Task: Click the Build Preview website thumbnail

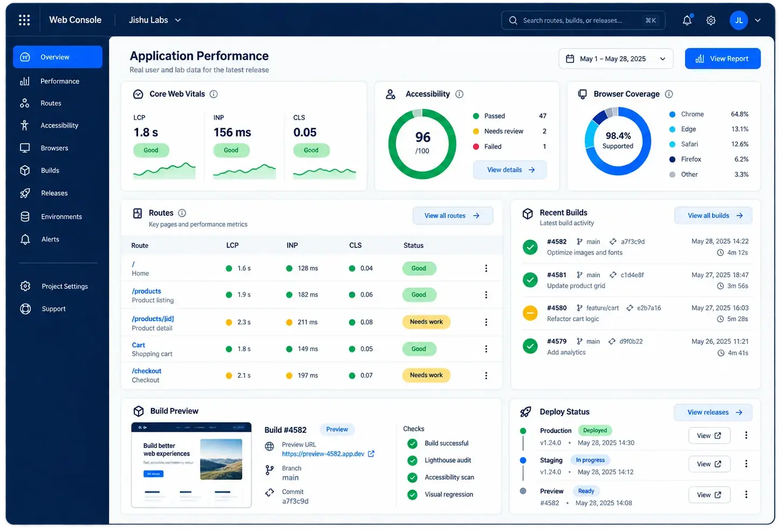Action: pos(191,465)
